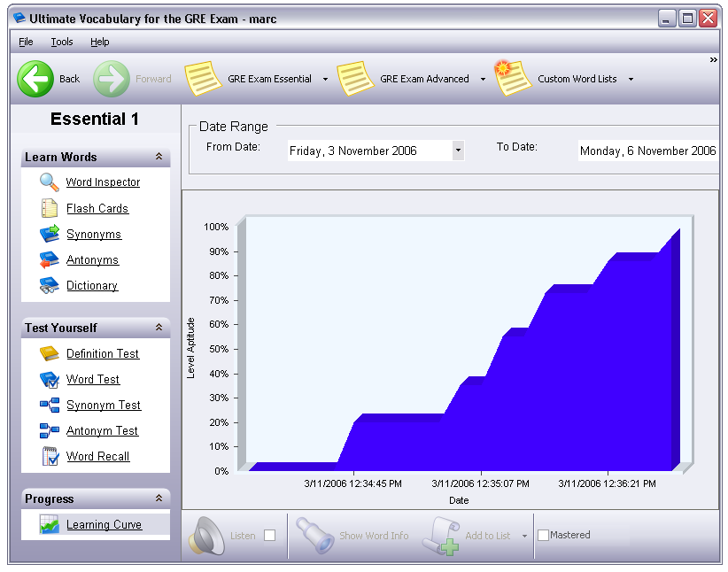This screenshot has height=572, width=728.
Task: Click the Add to List scroll icon
Action: (x=441, y=536)
